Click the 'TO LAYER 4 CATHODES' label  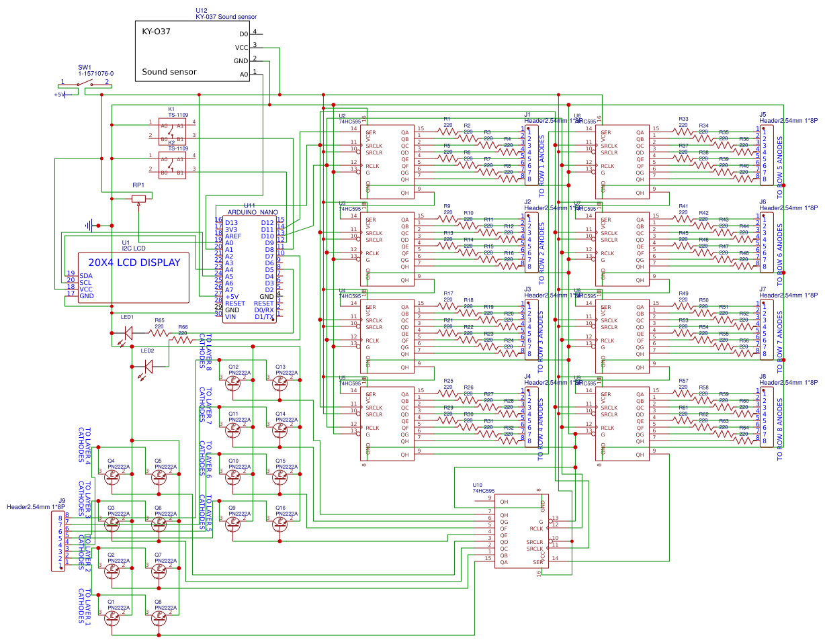tap(83, 445)
